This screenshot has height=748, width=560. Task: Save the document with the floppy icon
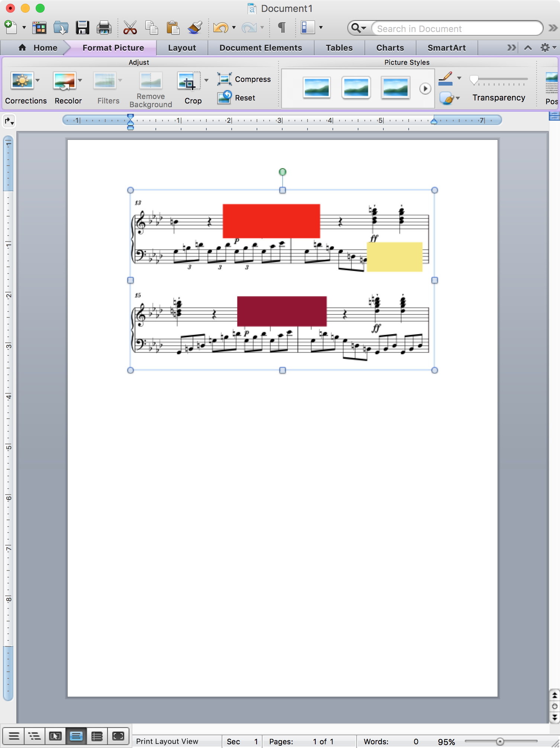[x=83, y=28]
